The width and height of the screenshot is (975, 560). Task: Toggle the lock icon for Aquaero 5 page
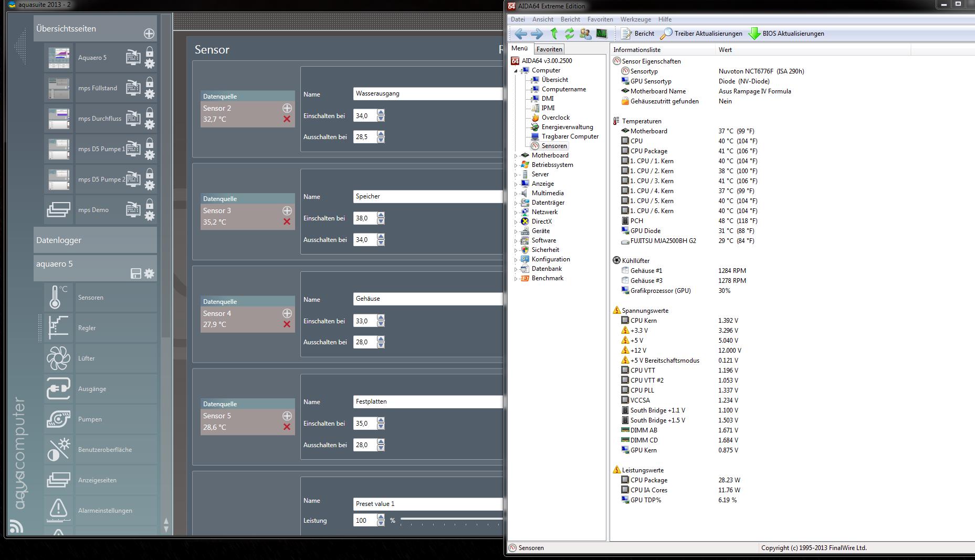point(150,51)
